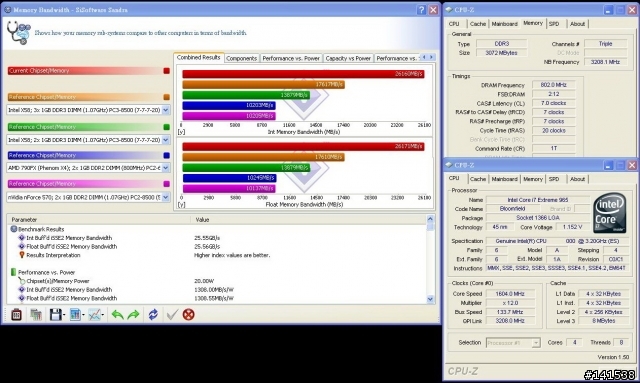Select the Chipset(s)/Memory Power row text

58,281
